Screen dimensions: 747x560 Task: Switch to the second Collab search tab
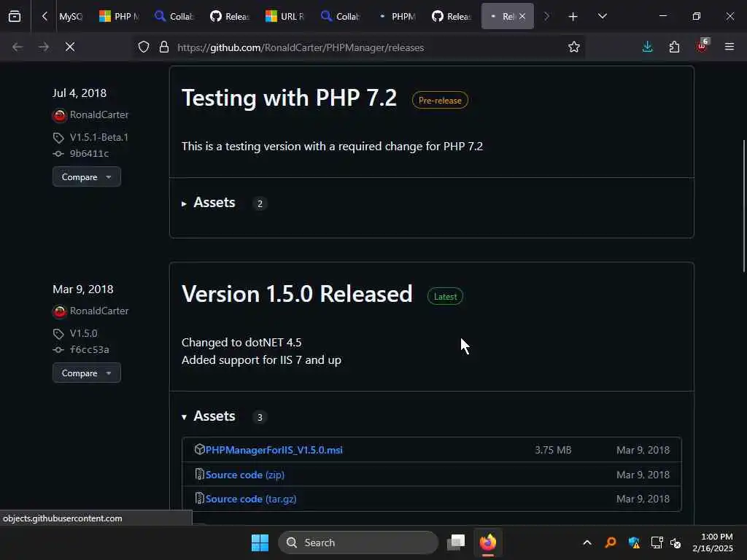tap(340, 16)
